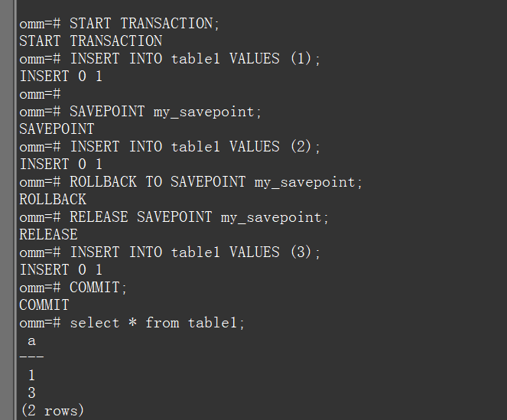Click the START TRANSACTION output line

coord(90,41)
